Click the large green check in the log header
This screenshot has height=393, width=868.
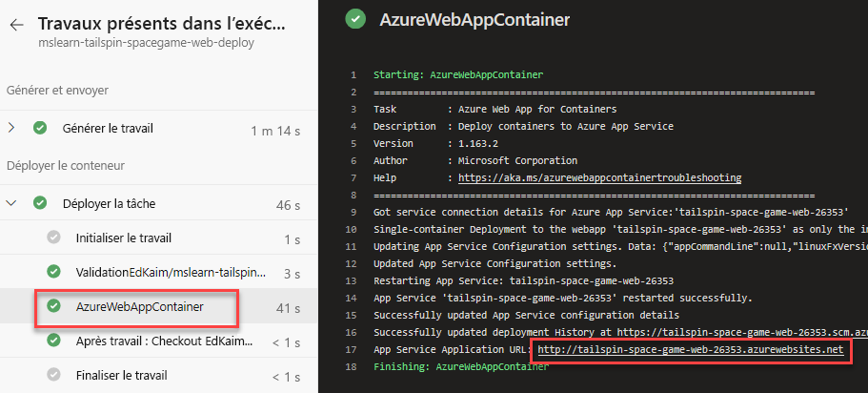[355, 19]
